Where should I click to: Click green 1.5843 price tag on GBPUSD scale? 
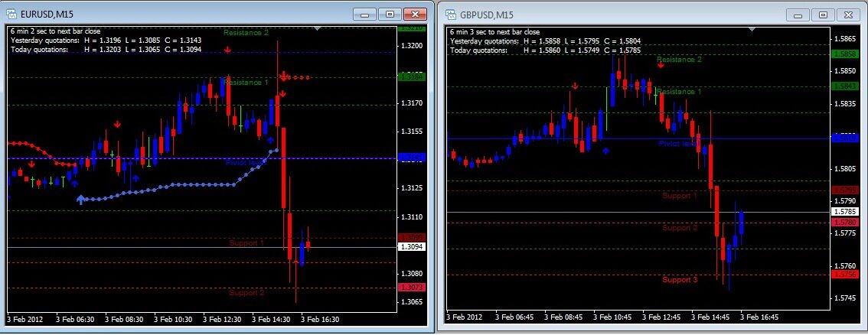(x=845, y=86)
